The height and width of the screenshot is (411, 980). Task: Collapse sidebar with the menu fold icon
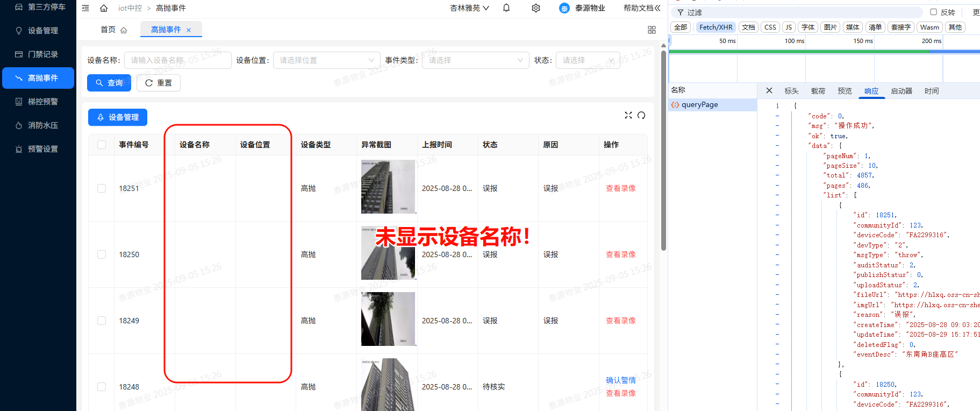(85, 8)
